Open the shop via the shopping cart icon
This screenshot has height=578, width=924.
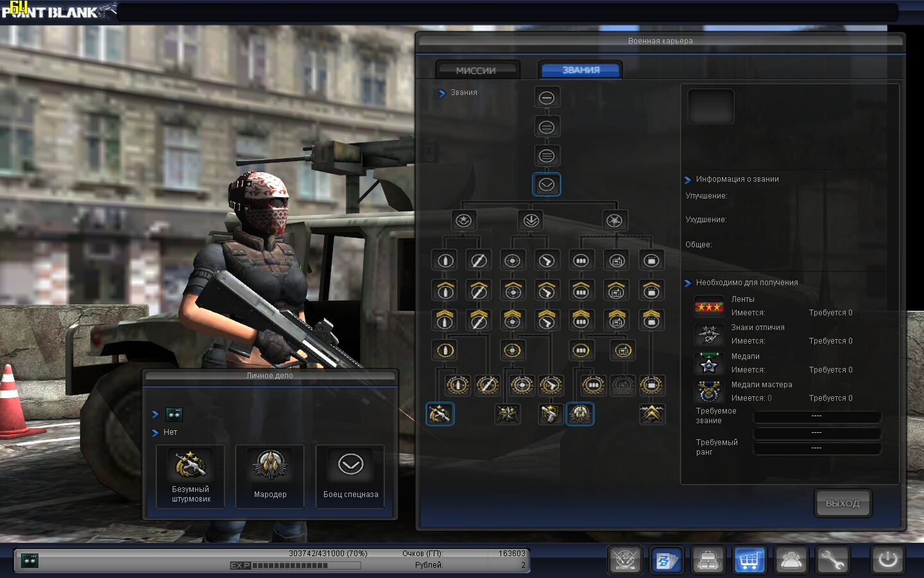(x=749, y=560)
